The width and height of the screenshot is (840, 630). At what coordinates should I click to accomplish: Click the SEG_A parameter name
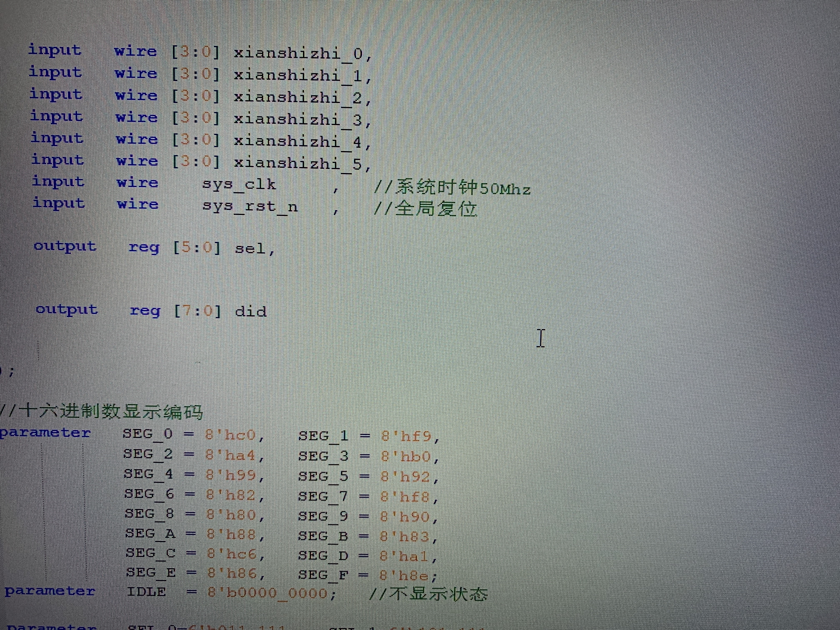150,533
